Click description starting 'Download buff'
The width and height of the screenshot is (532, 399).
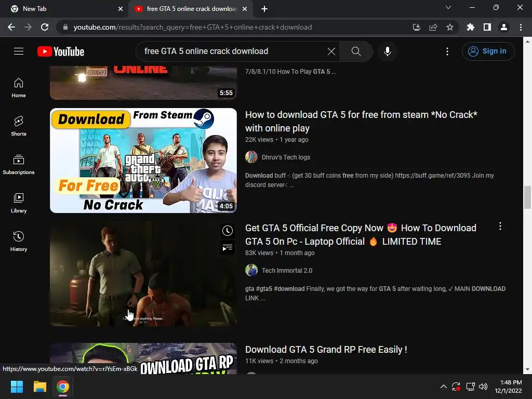pyautogui.click(x=369, y=180)
